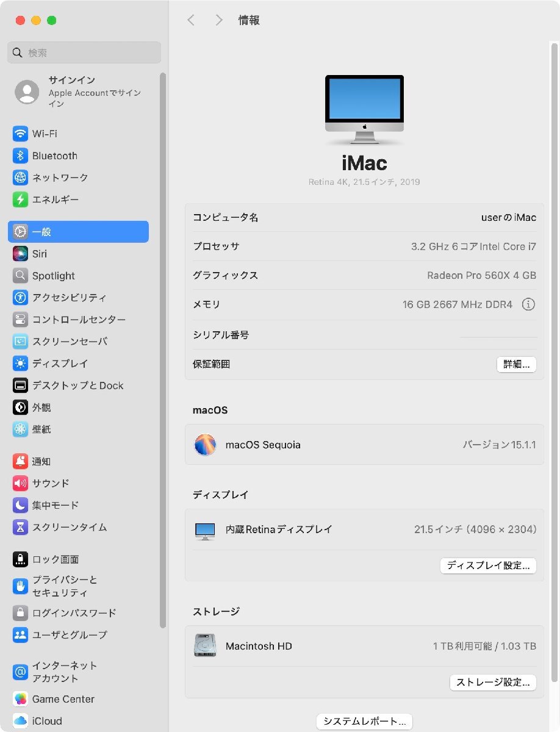The height and width of the screenshot is (732, 560).
Task: Click the 情報 page title
Action: (249, 20)
